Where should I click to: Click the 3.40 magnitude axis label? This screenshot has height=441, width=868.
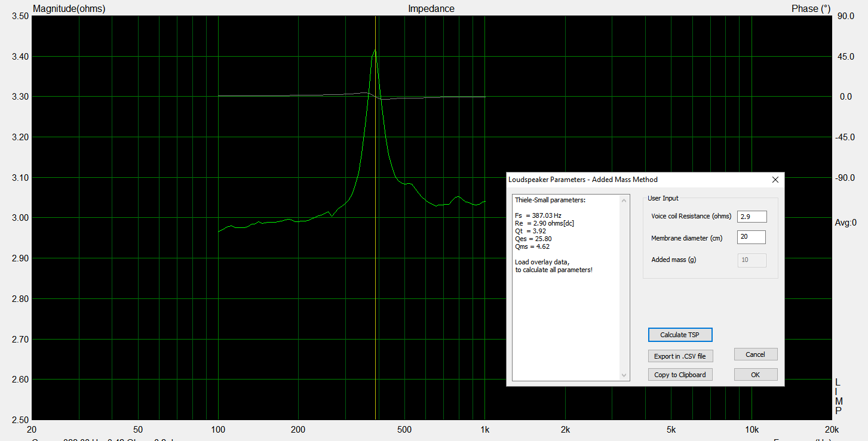point(20,57)
